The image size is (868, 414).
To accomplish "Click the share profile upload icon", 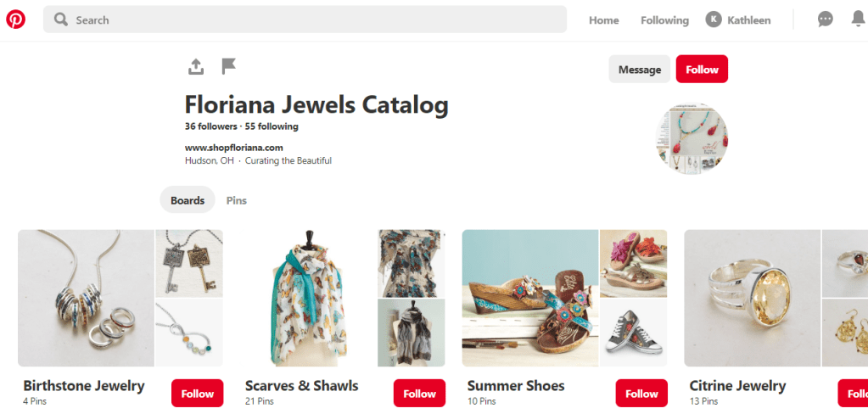I will coord(196,66).
